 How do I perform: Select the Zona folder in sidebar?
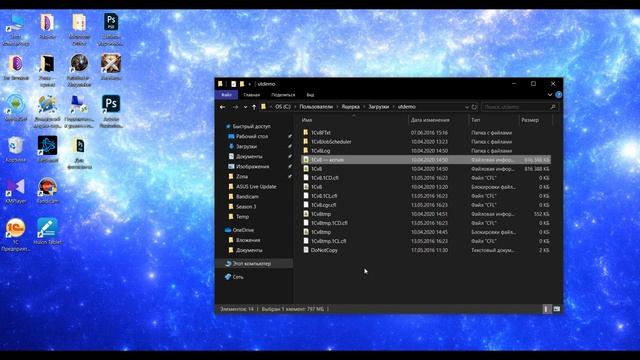tap(242, 177)
